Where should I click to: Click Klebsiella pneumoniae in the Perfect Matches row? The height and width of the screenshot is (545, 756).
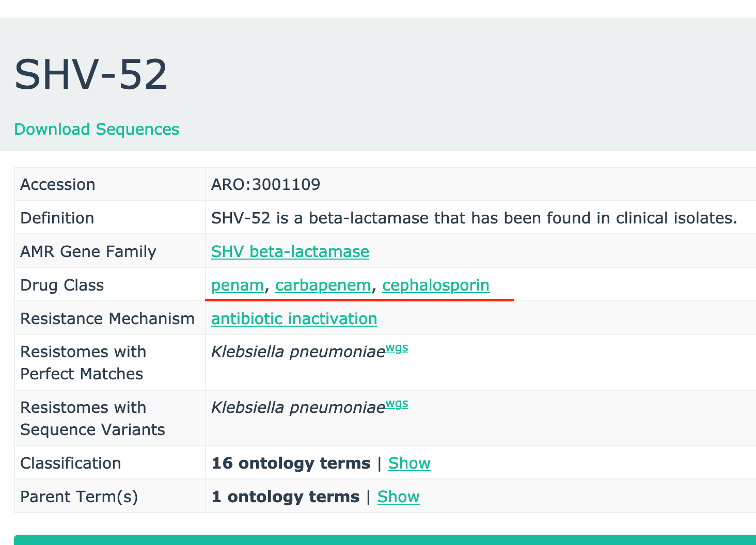tap(298, 352)
